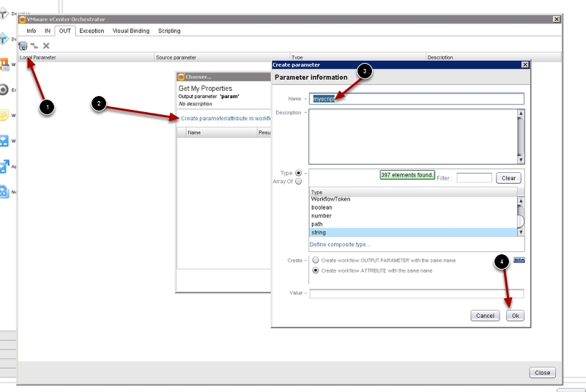Click the bottom-most palette element icon

tap(4, 192)
